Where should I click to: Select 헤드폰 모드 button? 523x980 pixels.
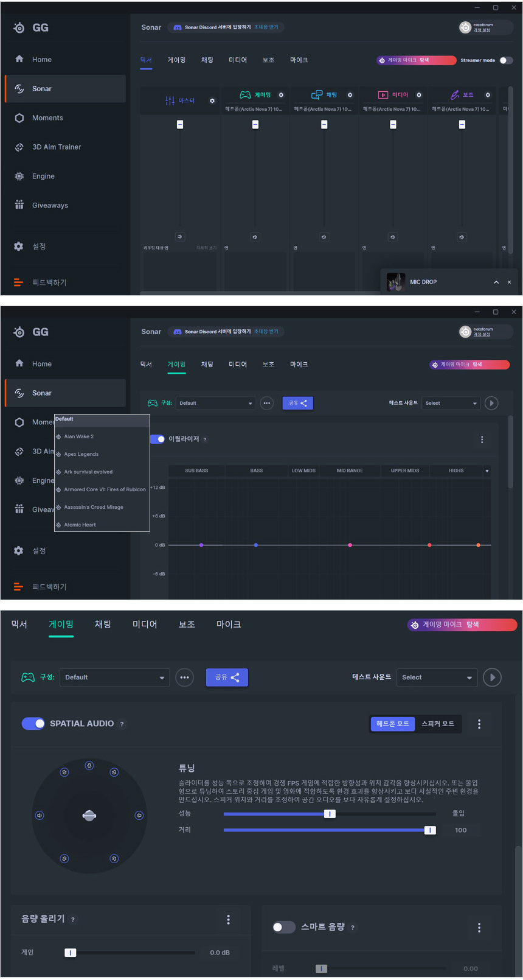pyautogui.click(x=393, y=724)
